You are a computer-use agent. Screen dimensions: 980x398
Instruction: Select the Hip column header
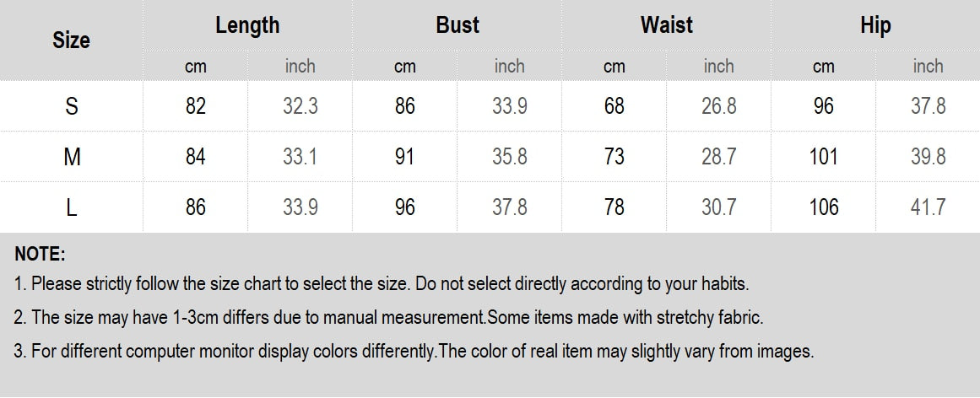tap(875, 25)
